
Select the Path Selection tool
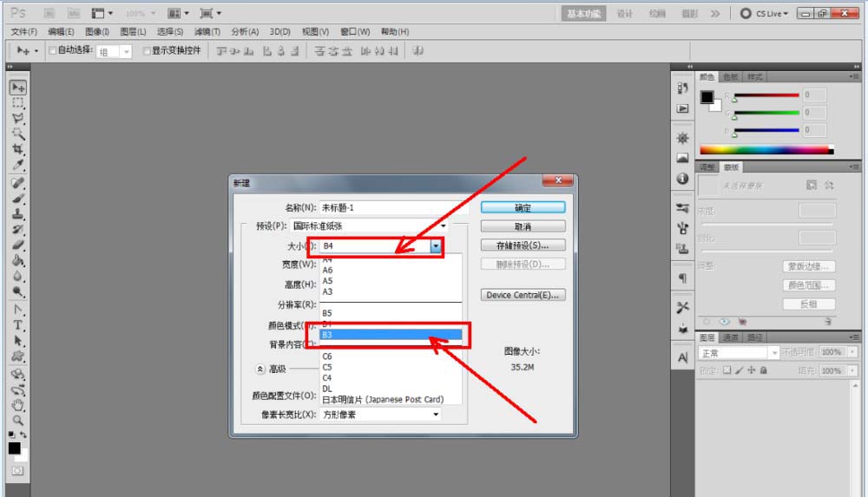point(17,340)
